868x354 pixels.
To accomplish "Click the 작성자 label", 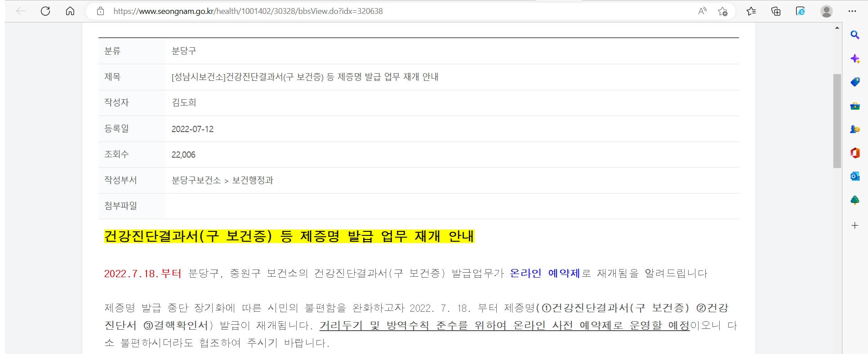I will point(116,102).
